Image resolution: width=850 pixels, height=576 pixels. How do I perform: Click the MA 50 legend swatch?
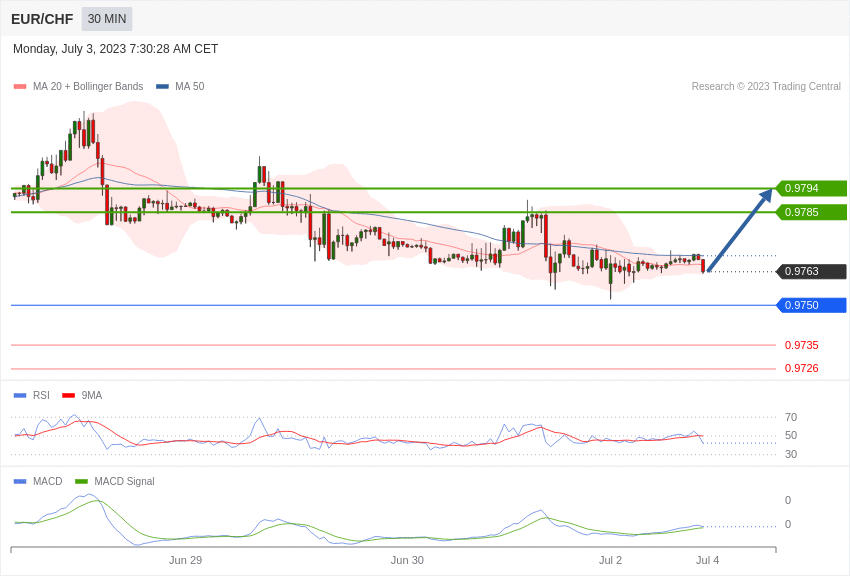162,86
